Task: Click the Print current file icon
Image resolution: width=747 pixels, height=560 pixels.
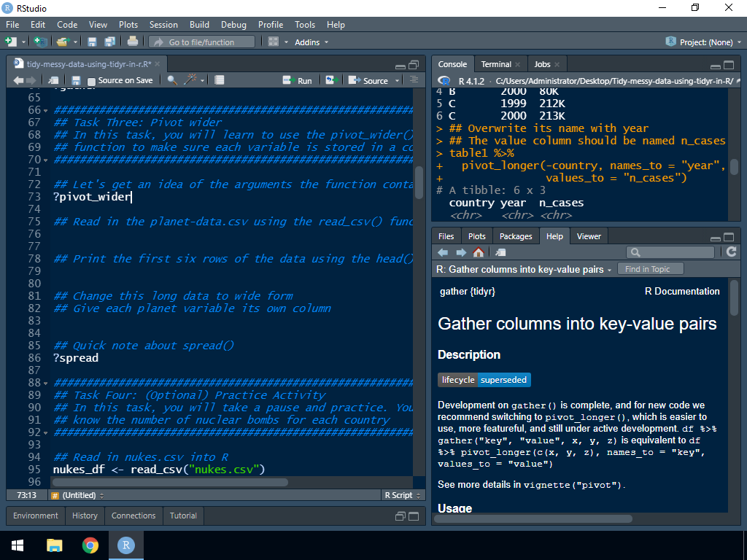Action: point(132,42)
